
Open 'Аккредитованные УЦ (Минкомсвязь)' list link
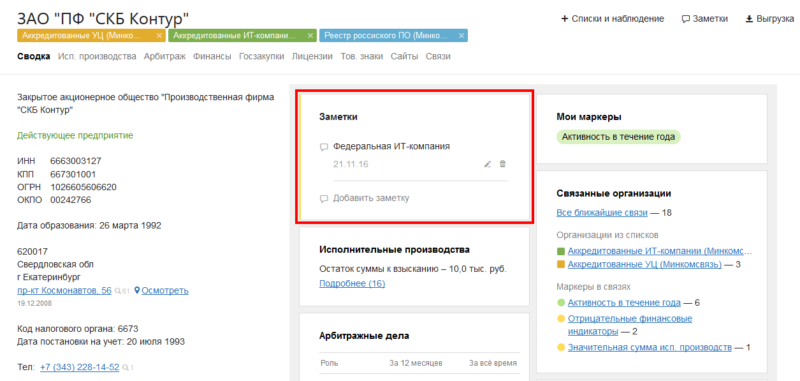pos(645,264)
